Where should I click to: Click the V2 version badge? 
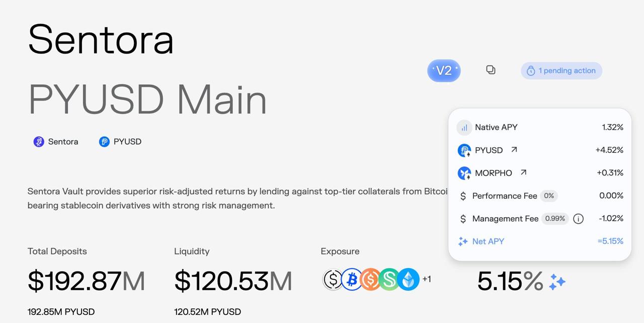444,71
